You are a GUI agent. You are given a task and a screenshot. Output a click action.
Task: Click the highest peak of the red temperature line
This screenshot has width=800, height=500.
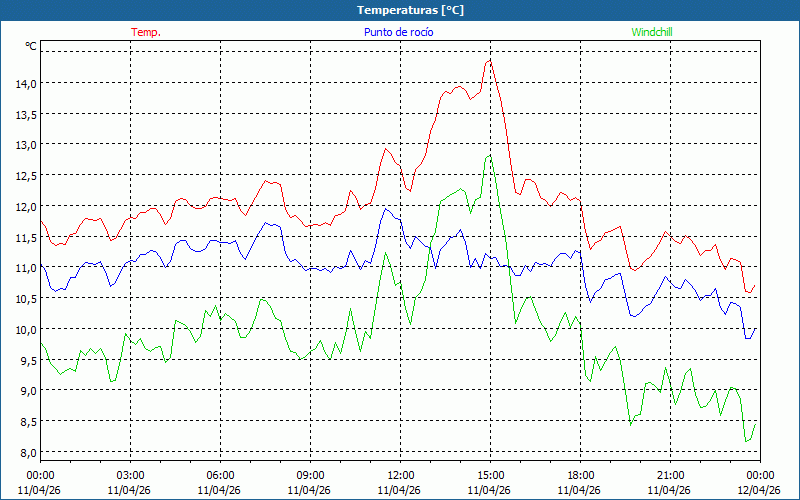[x=490, y=60]
